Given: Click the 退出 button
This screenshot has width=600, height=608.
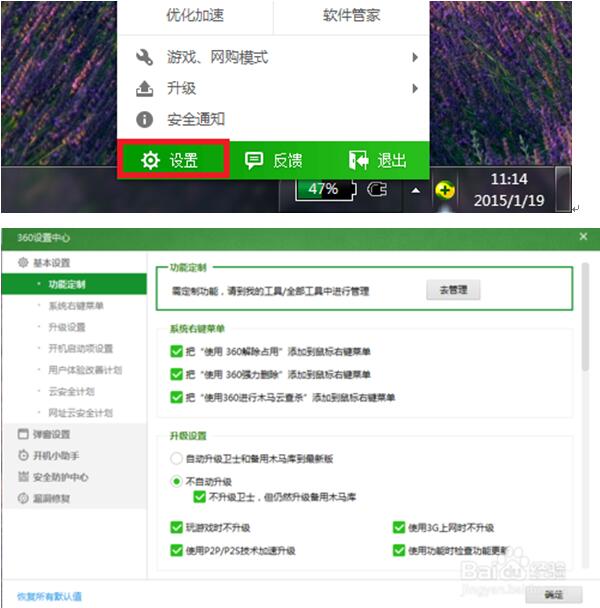Looking at the screenshot, I should click(x=377, y=160).
